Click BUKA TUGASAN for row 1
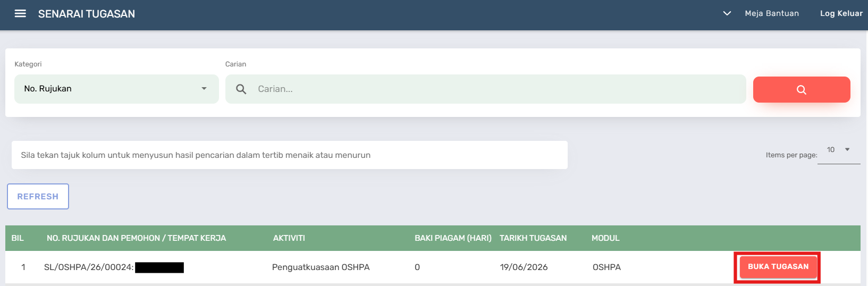 778,266
